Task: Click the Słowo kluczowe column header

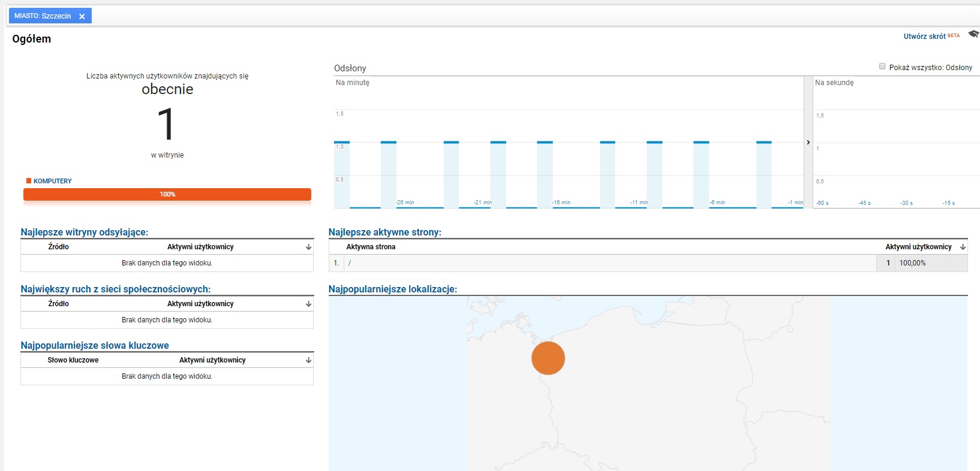Action: pyautogui.click(x=73, y=360)
